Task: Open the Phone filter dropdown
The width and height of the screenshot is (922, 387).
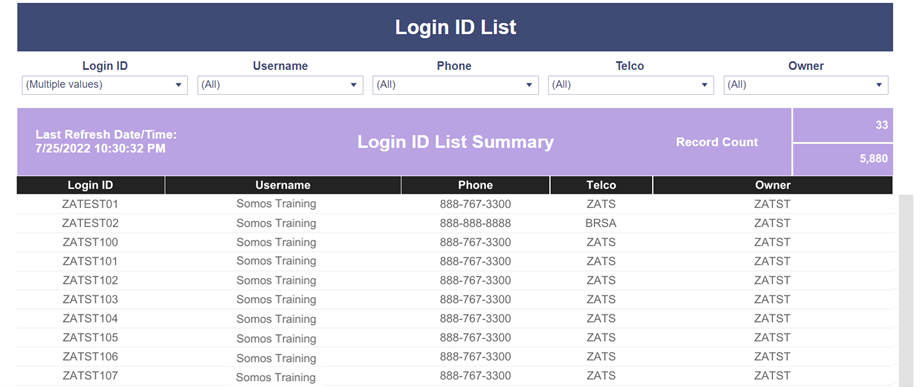Action: pos(455,85)
